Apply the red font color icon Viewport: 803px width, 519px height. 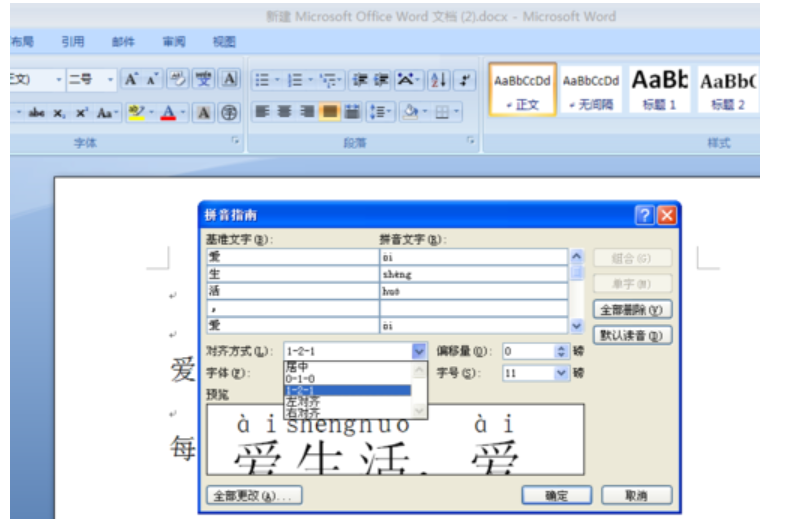[x=168, y=112]
